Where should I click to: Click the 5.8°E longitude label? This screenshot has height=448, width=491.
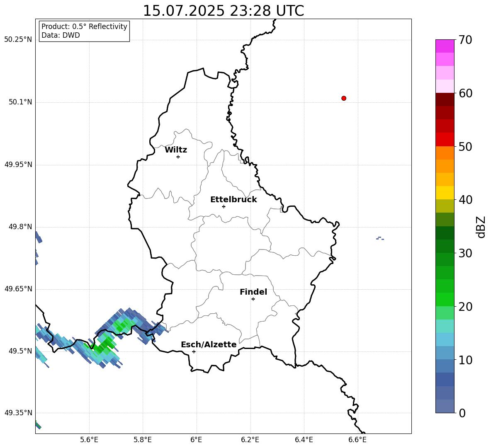[143, 440]
